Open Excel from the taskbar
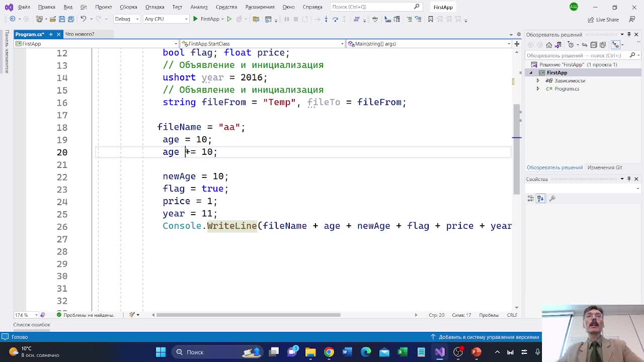Screen dimensions: 644x362 [403, 352]
